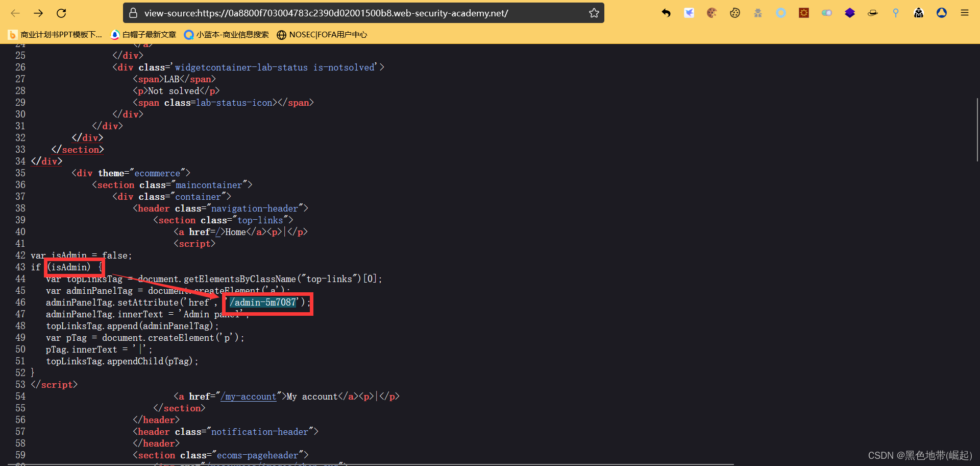Open the brown cookie extension icon

[712, 13]
